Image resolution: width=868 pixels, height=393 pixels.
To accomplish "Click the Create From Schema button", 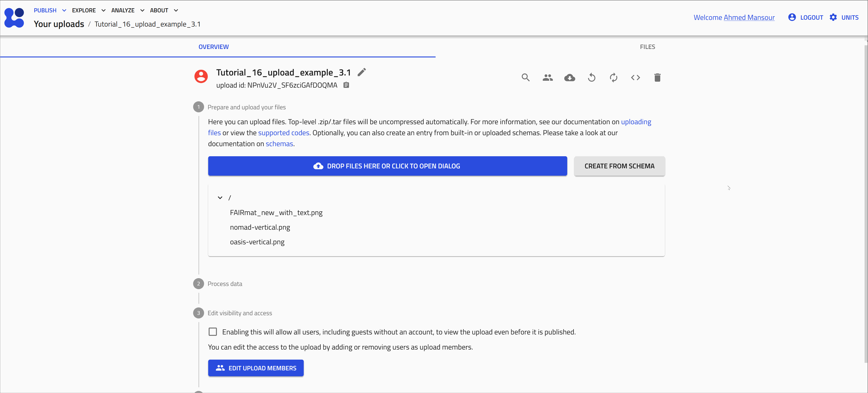I will (x=619, y=166).
